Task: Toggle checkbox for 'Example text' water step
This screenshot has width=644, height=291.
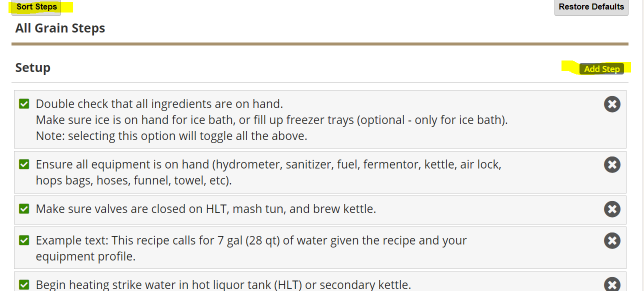Action: pos(24,240)
